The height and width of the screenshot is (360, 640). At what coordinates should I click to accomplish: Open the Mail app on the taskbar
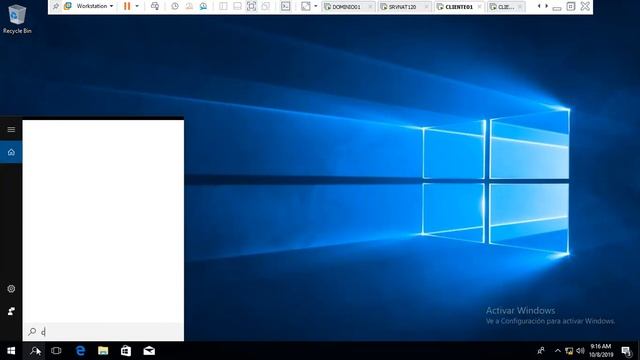point(149,351)
